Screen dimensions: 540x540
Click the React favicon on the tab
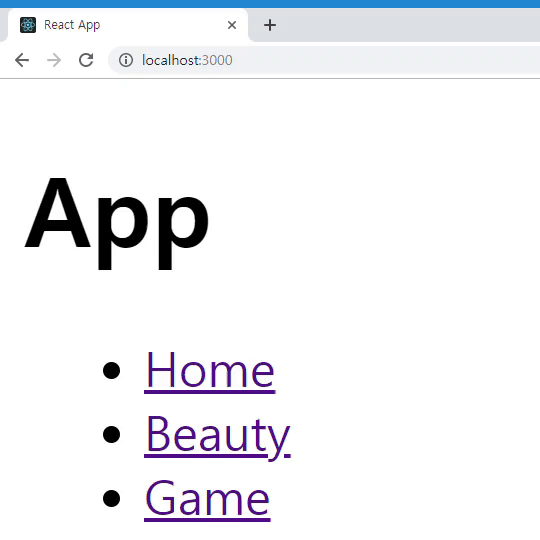click(x=28, y=25)
